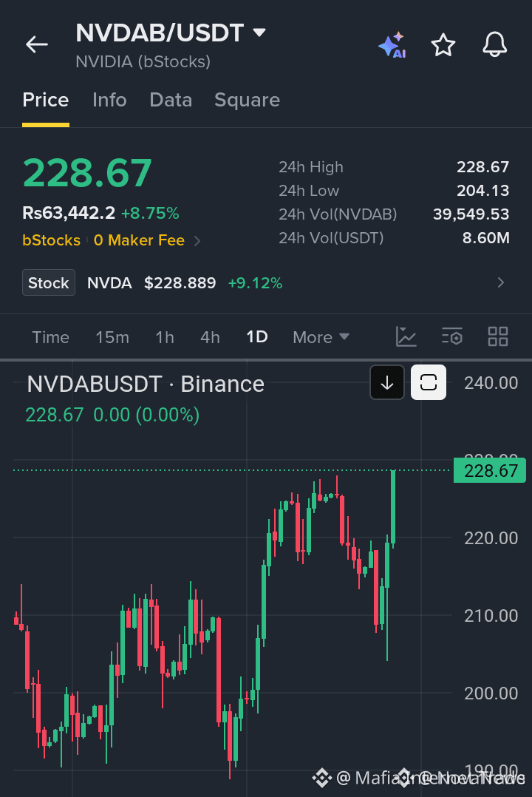
Task: Switch to the Info tab
Action: pyautogui.click(x=109, y=100)
